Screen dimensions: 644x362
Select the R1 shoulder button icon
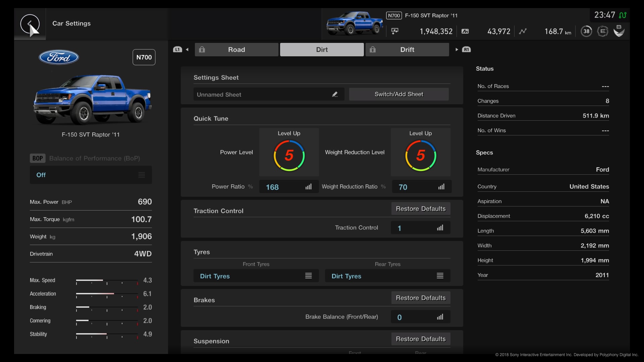point(466,50)
